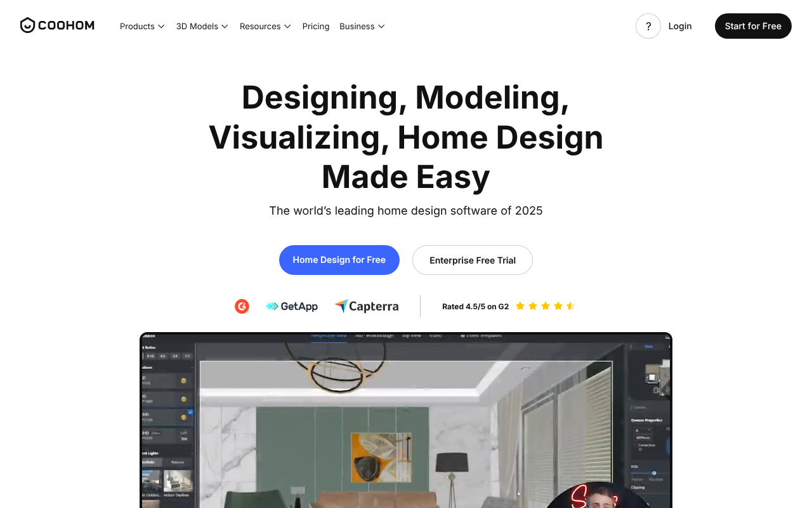812x508 pixels.
Task: Open the help question mark icon
Action: coord(648,26)
